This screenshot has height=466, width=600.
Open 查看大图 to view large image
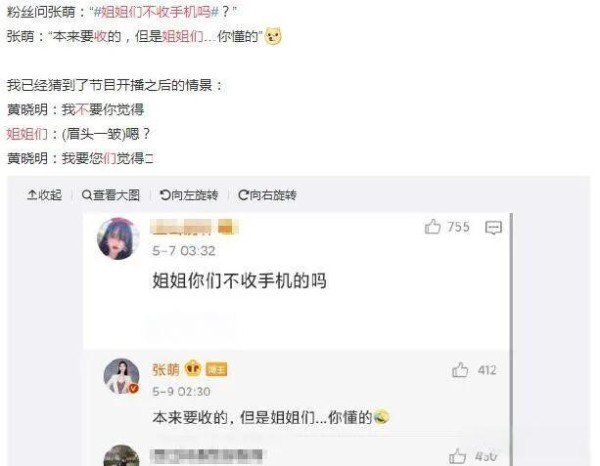(x=111, y=195)
